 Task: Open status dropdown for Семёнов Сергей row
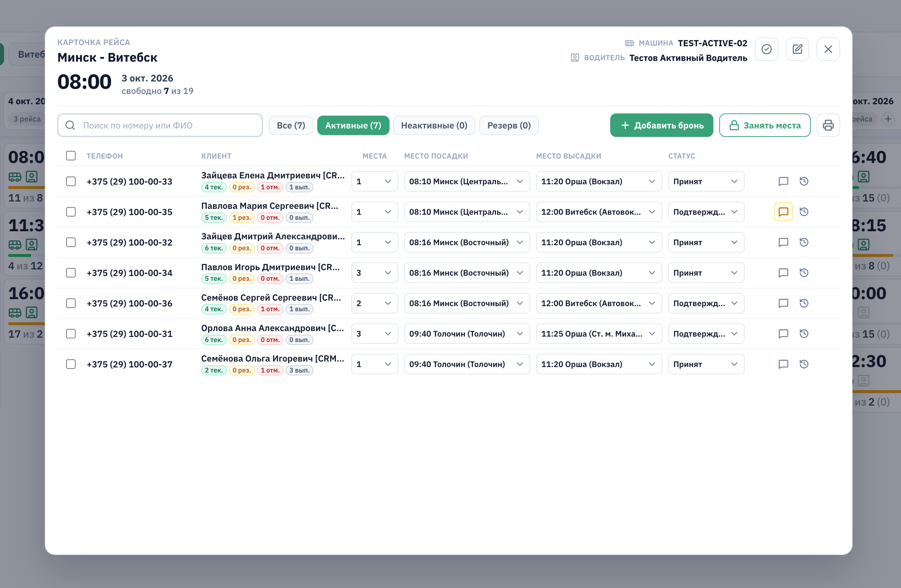pos(706,303)
